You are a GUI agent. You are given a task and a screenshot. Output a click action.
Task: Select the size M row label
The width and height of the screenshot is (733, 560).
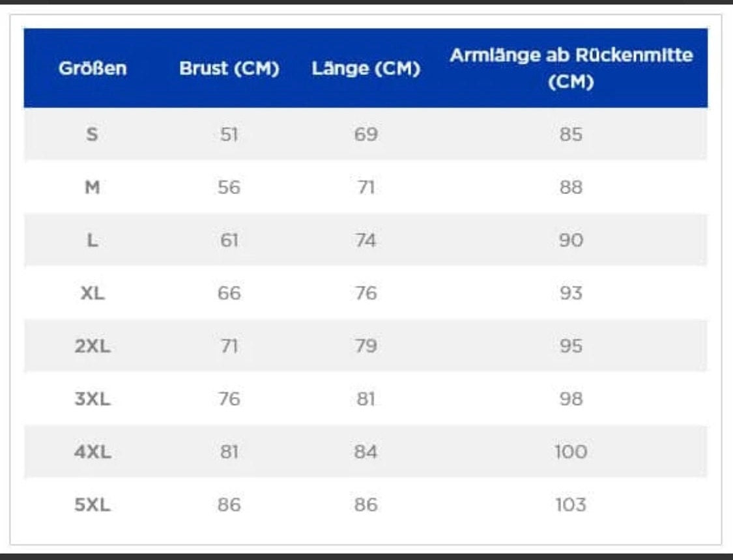point(92,188)
